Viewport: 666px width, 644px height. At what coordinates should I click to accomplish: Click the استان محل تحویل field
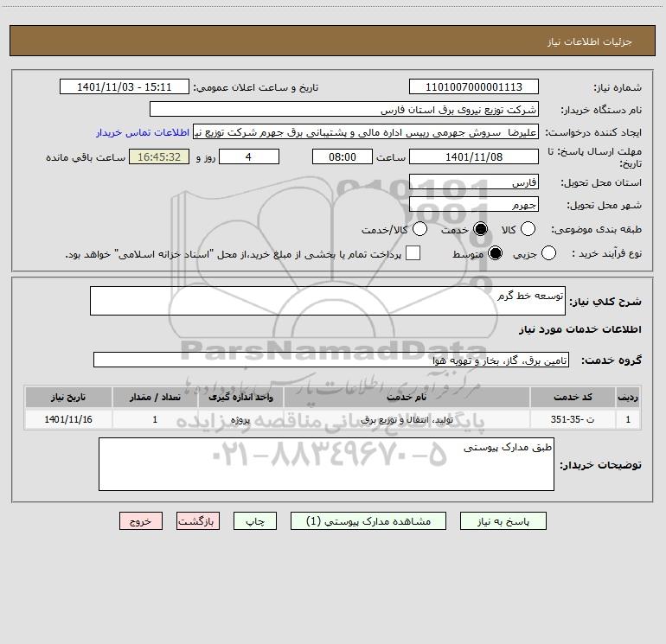pos(474,182)
